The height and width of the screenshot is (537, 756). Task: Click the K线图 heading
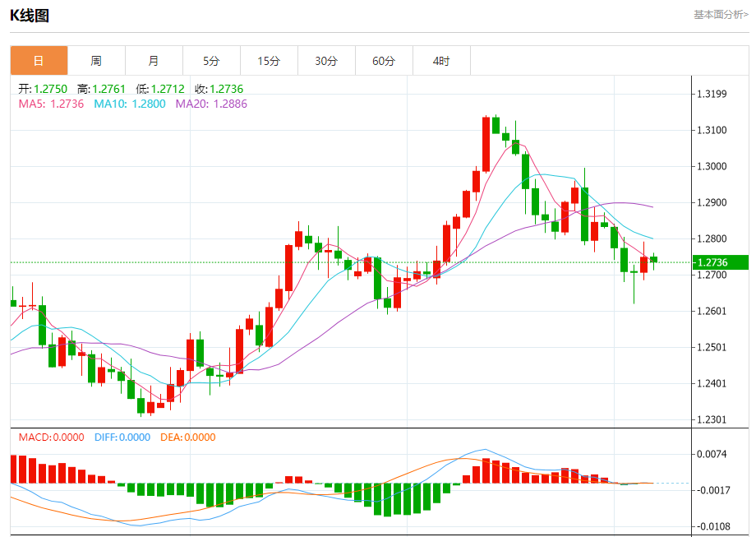(x=30, y=16)
